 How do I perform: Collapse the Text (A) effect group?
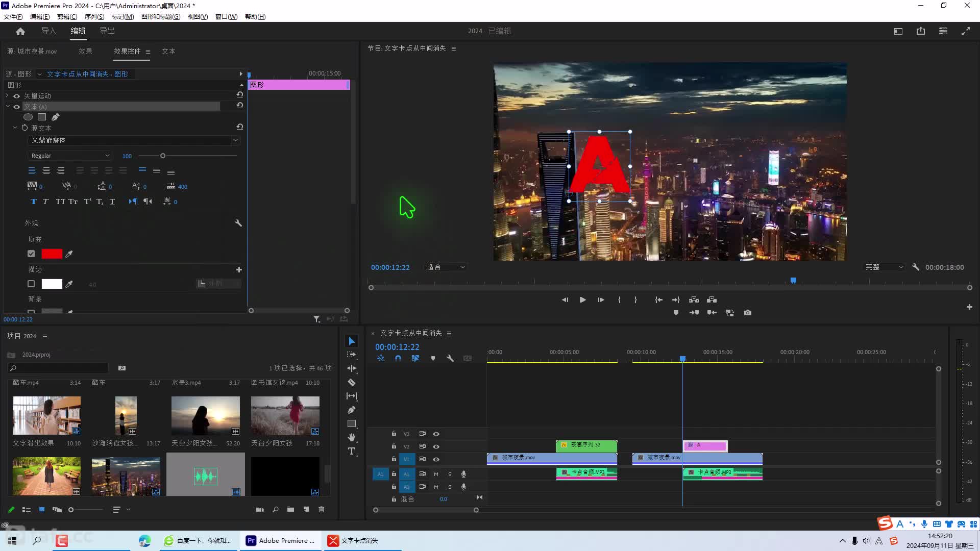coord(7,106)
